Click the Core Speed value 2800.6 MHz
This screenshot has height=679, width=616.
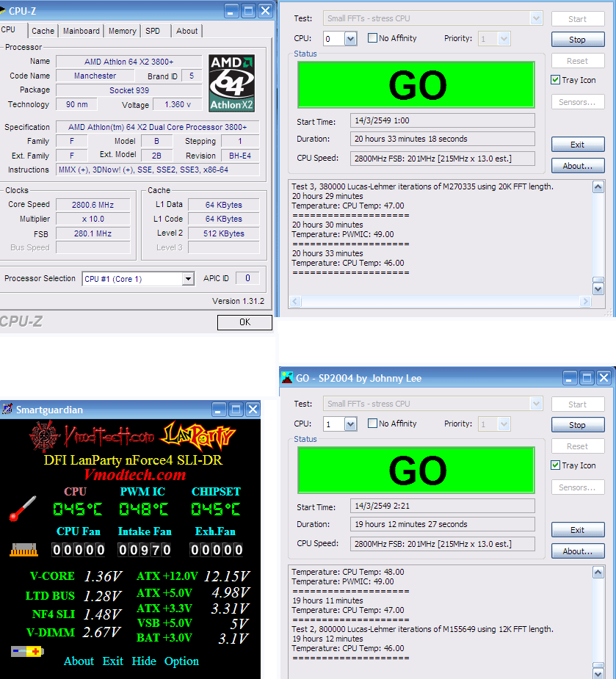tap(93, 205)
